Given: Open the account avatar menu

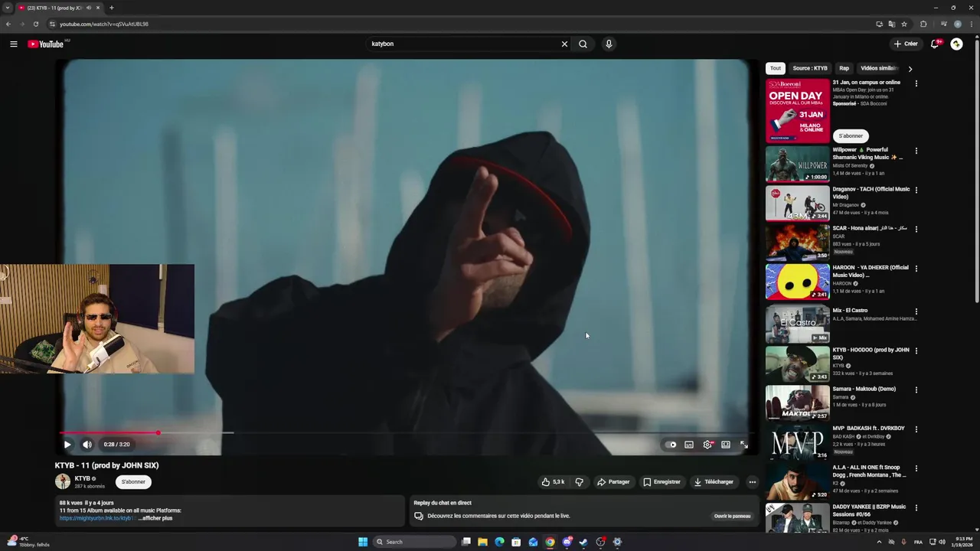Looking at the screenshot, I should pyautogui.click(x=956, y=44).
